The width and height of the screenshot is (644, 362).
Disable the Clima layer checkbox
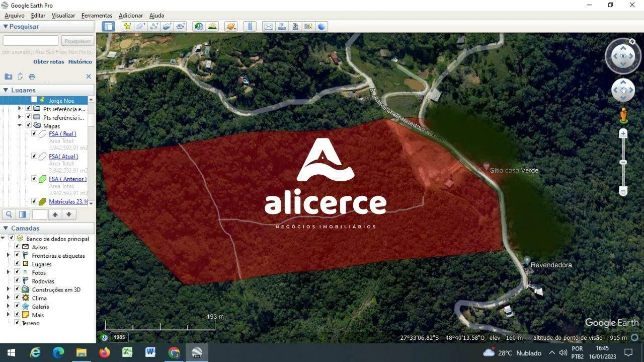[17, 298]
